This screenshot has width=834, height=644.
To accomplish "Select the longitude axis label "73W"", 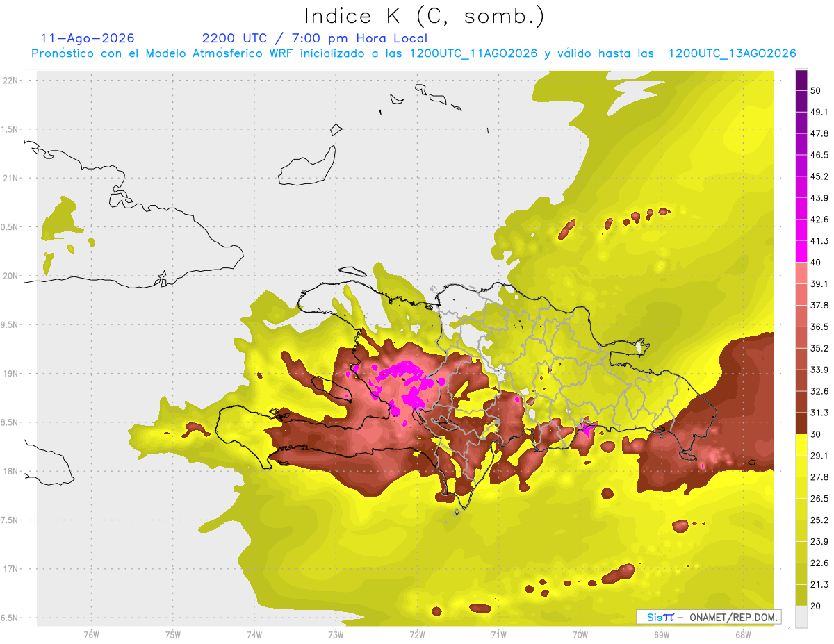I will coord(336,634).
